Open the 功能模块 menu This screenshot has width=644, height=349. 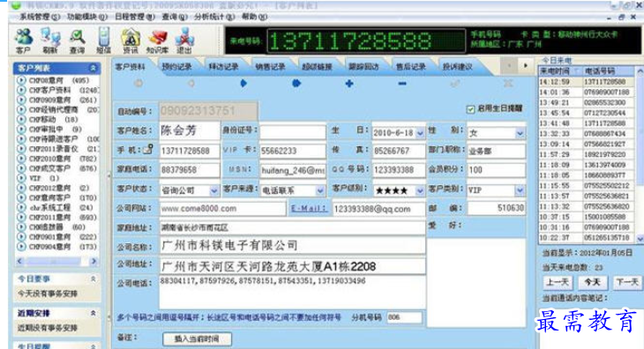pos(87,17)
